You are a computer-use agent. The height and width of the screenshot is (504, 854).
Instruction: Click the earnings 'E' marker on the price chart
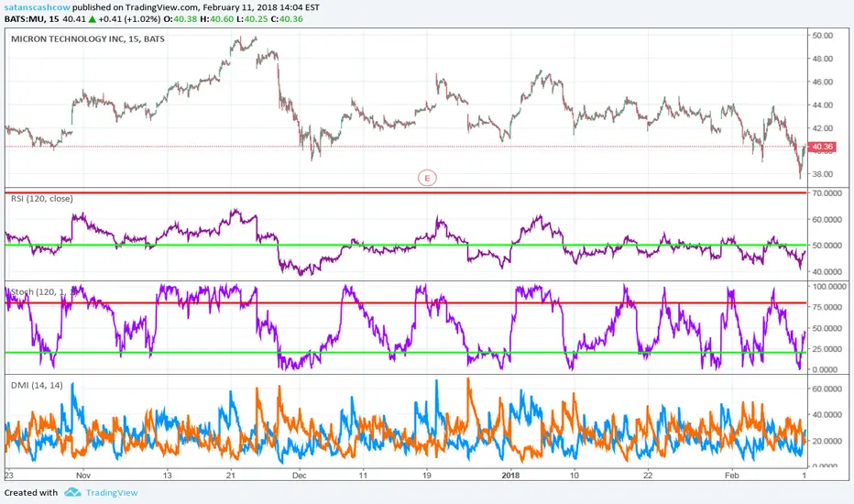(428, 178)
